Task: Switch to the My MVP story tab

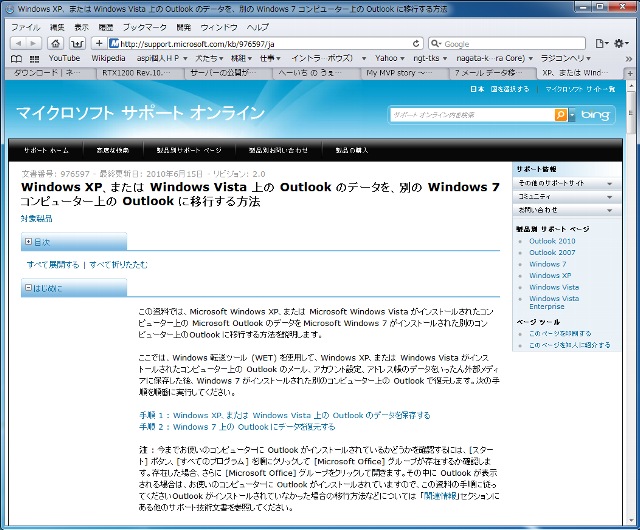Action: (404, 73)
